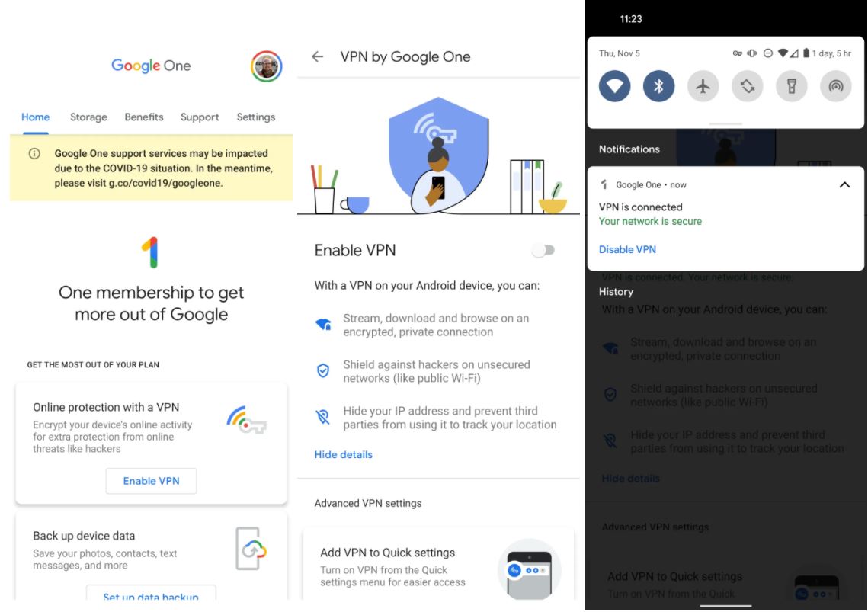868x612 pixels.
Task: Click Hide details link
Action: click(x=343, y=455)
